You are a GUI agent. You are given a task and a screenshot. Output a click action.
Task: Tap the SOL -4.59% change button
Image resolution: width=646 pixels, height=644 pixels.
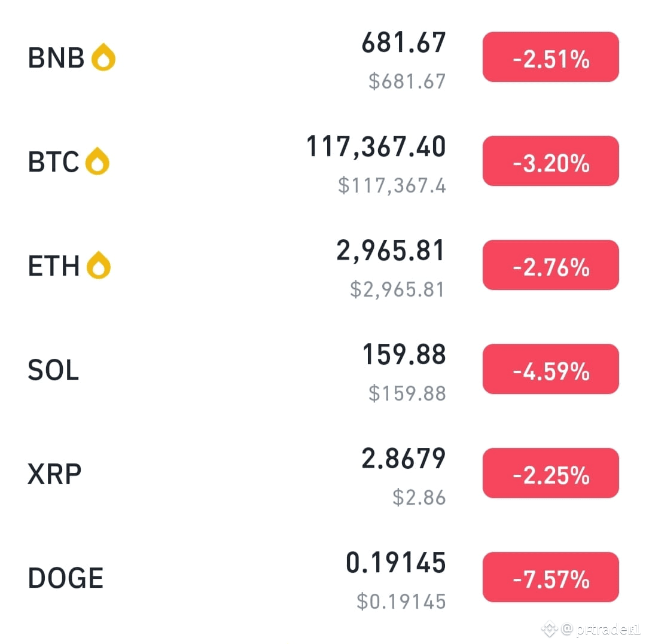tap(550, 369)
